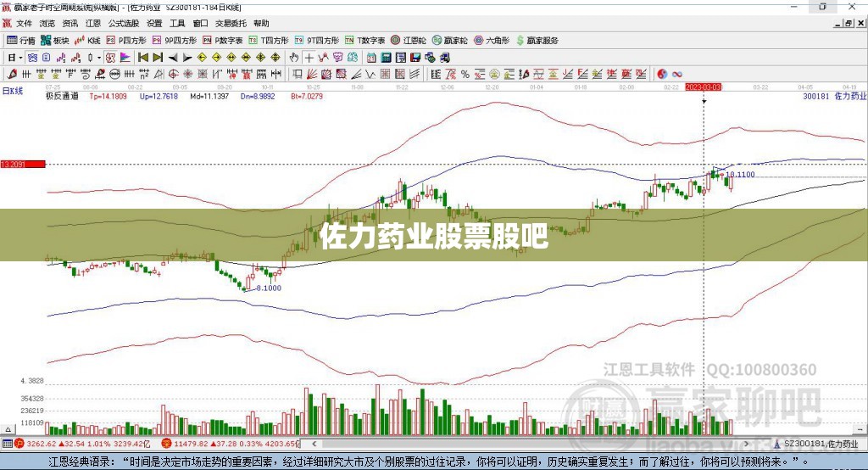This screenshot has width=868, height=470.
Task: Click the 8.1000 low price label
Action: click(x=269, y=288)
